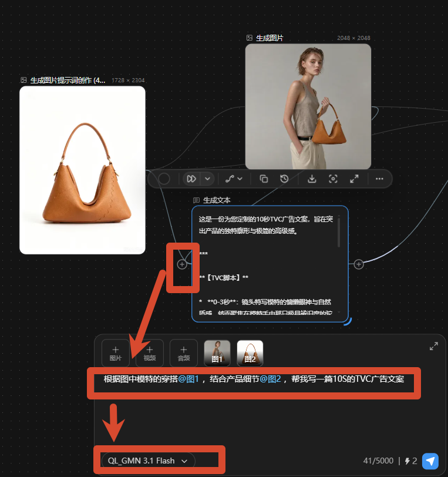448x477 pixels.
Task: Expand the run options chevron
Action: click(x=207, y=179)
